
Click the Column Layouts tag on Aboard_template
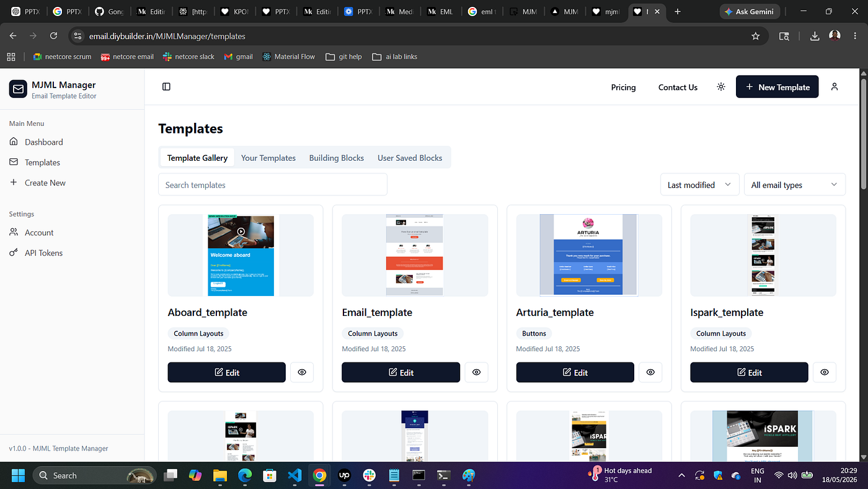click(x=198, y=333)
